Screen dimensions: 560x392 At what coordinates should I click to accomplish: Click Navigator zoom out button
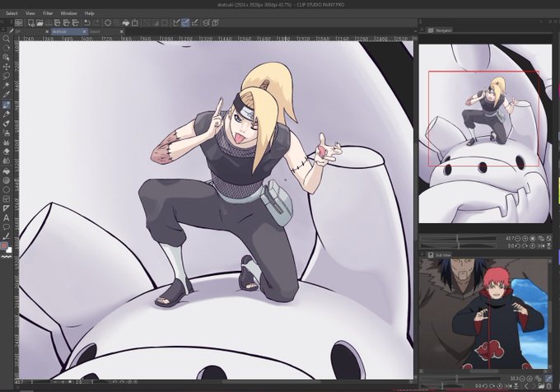[518, 238]
